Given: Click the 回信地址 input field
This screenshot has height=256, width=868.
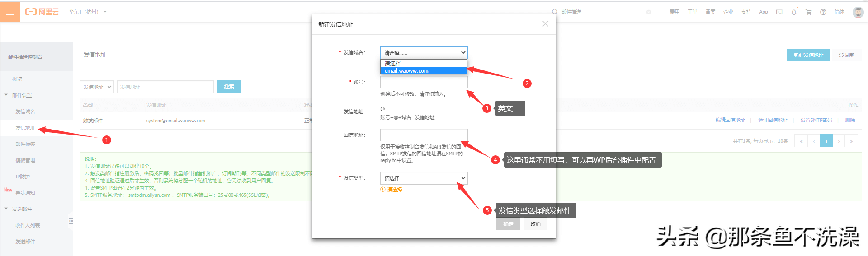Looking at the screenshot, I should [424, 135].
